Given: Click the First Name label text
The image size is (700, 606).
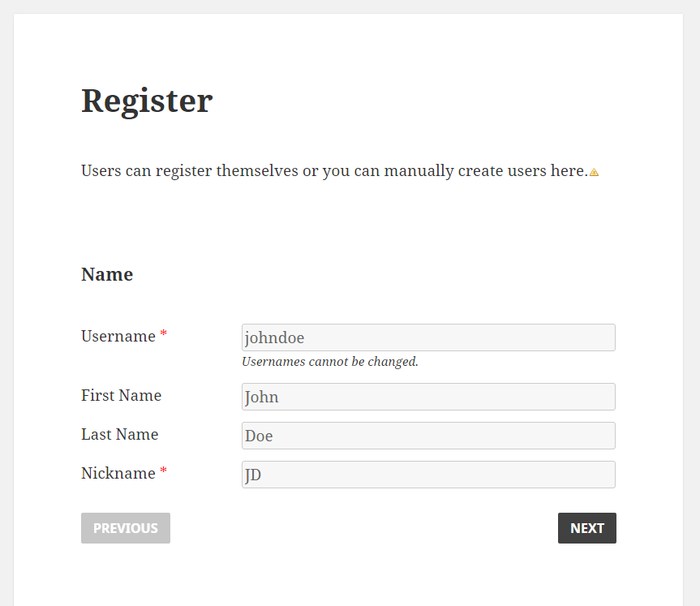Looking at the screenshot, I should [121, 395].
